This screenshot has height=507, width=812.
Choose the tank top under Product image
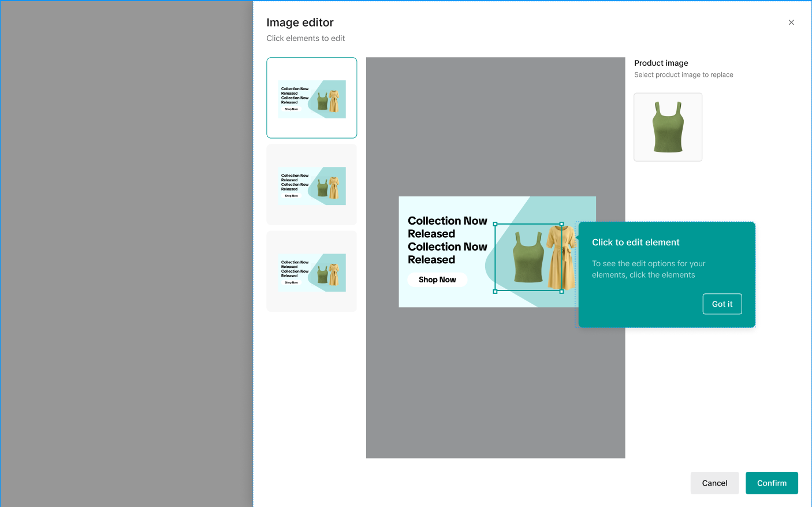tap(668, 127)
